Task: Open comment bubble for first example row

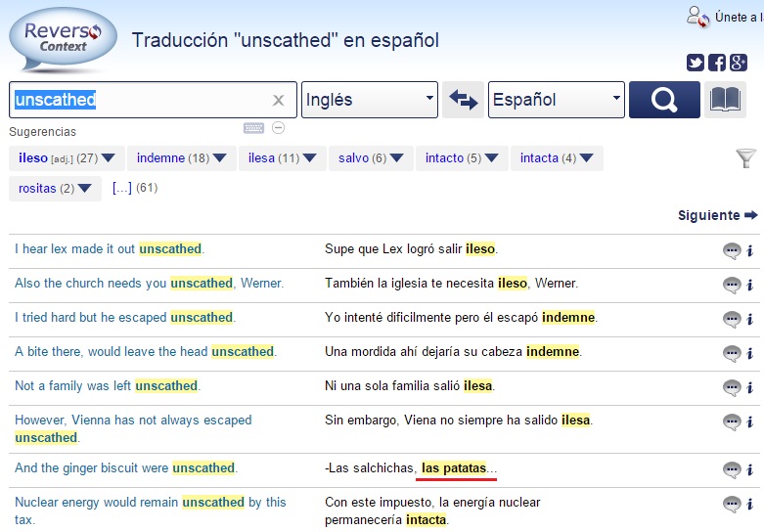Action: 731,250
